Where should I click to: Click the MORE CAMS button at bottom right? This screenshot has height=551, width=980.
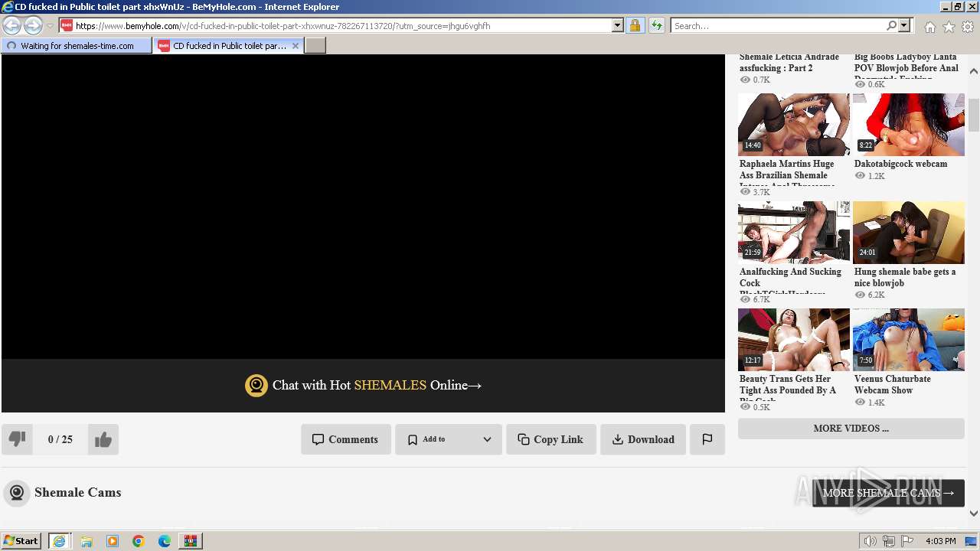(888, 493)
